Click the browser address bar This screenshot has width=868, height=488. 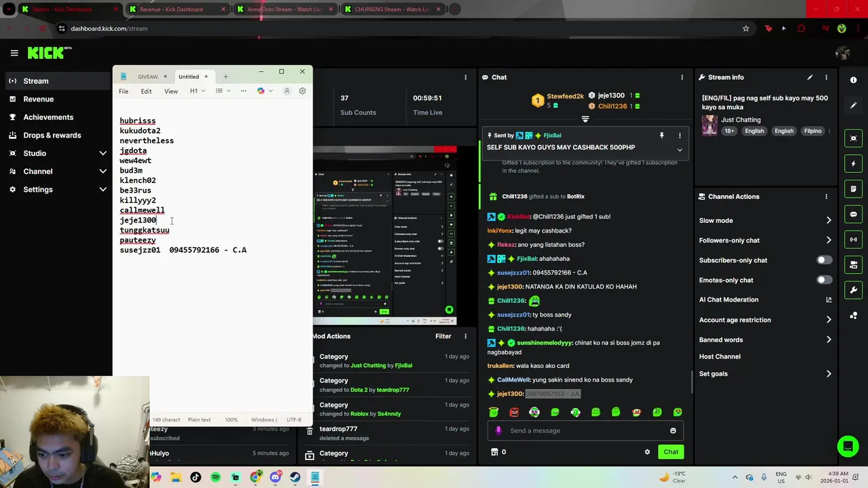400,28
